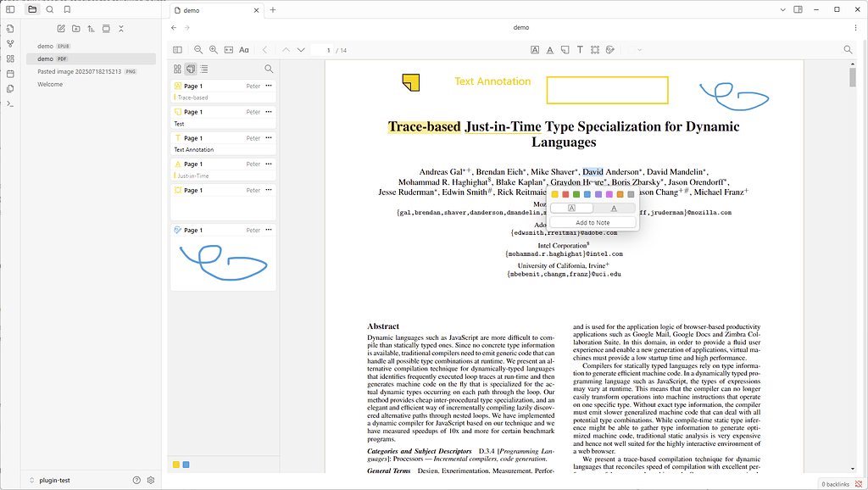Screen dimensions: 868x490
Task: Open the next page chevron
Action: click(302, 49)
